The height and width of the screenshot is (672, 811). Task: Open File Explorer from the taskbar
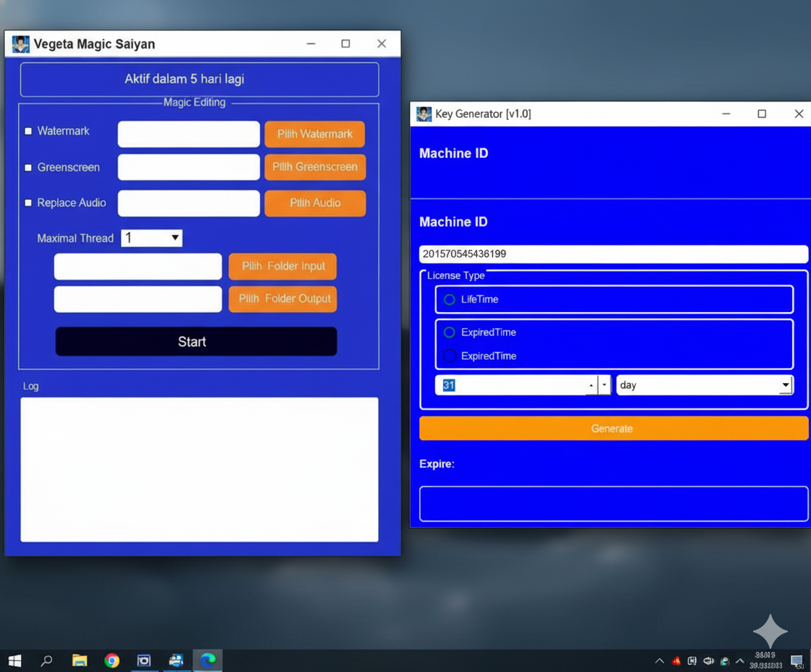point(80,660)
